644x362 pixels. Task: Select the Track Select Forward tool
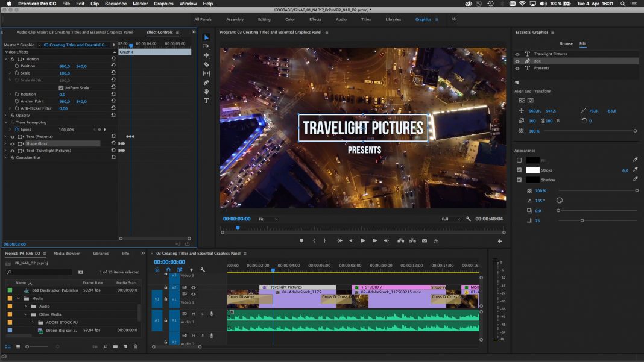(207, 46)
